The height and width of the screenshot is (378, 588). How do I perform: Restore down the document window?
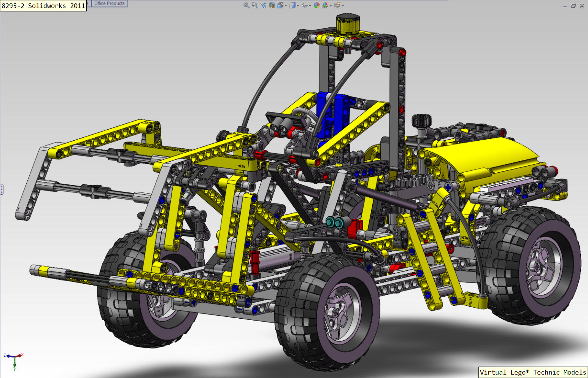click(573, 6)
